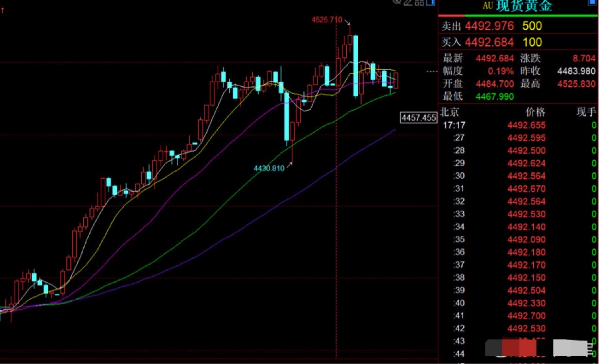
Task: Click the 4457.455 price tag on the axis
Action: pyautogui.click(x=418, y=118)
